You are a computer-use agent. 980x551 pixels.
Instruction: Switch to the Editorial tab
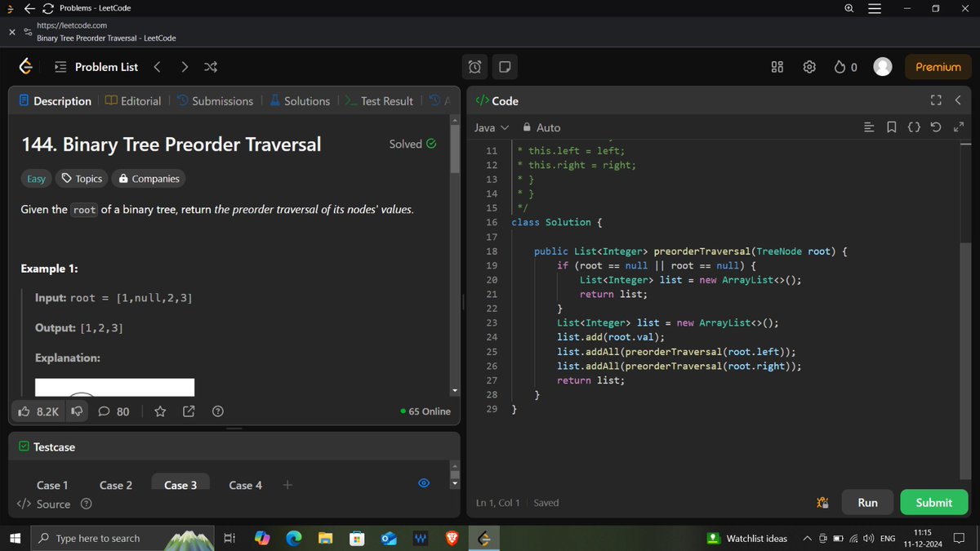[133, 101]
